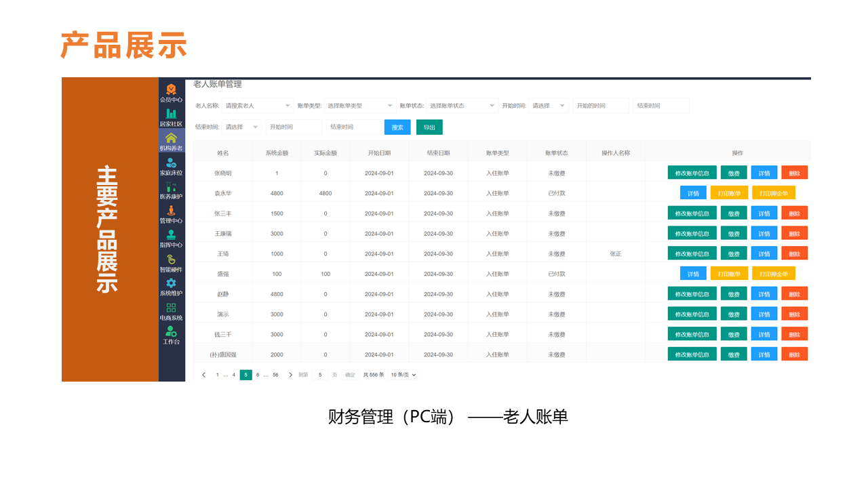Open 系统维护 gear icon
Viewport: 868px width, 488px height.
pyautogui.click(x=171, y=283)
